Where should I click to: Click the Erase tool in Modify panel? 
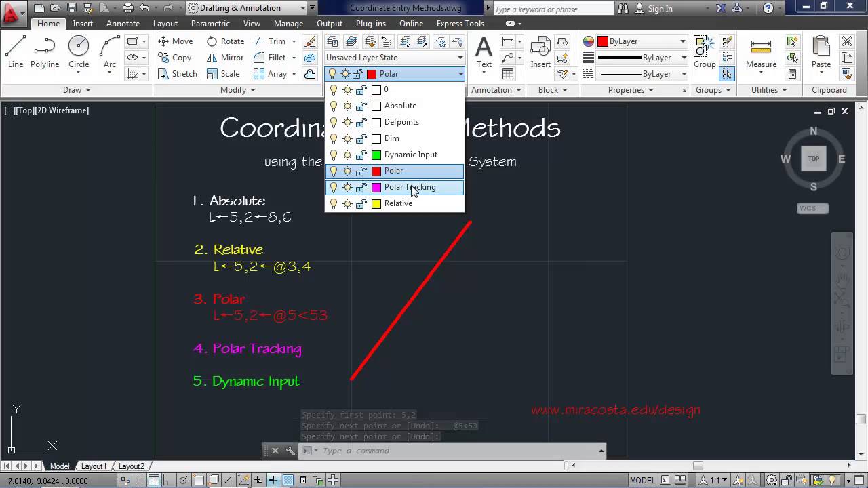[x=310, y=41]
